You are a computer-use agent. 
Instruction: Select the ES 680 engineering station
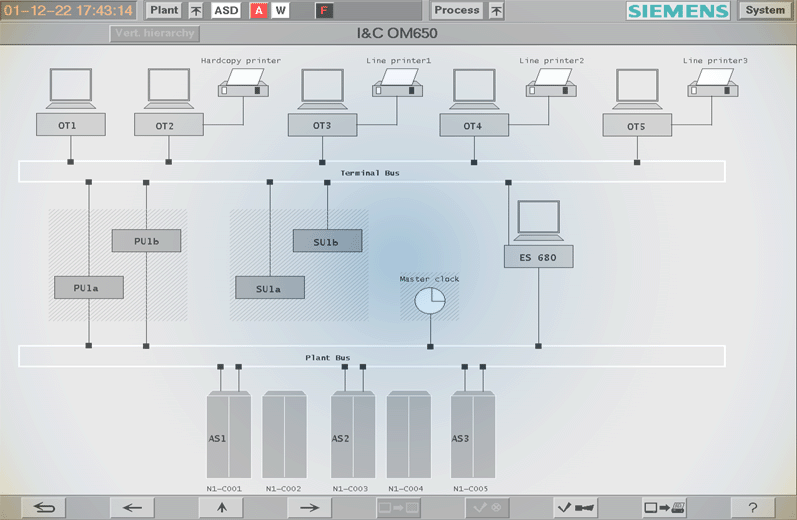[x=538, y=258]
